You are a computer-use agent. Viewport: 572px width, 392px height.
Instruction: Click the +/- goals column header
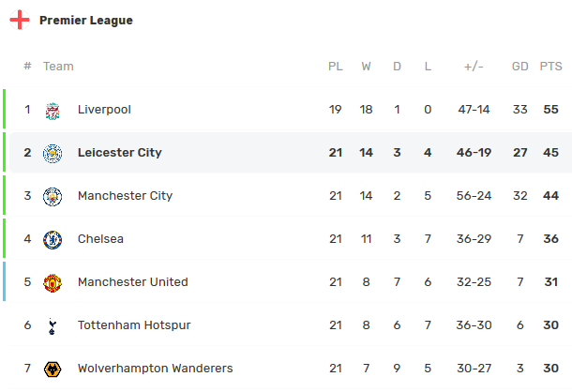[474, 67]
